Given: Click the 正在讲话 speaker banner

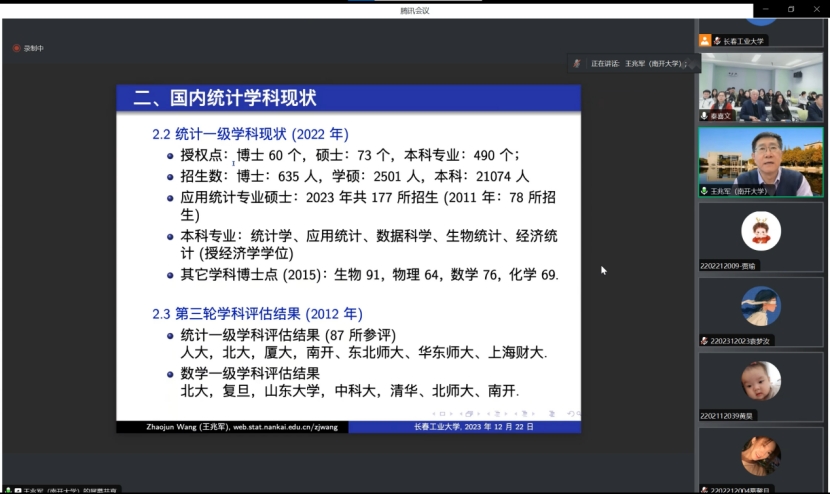Looking at the screenshot, I should click(x=633, y=63).
